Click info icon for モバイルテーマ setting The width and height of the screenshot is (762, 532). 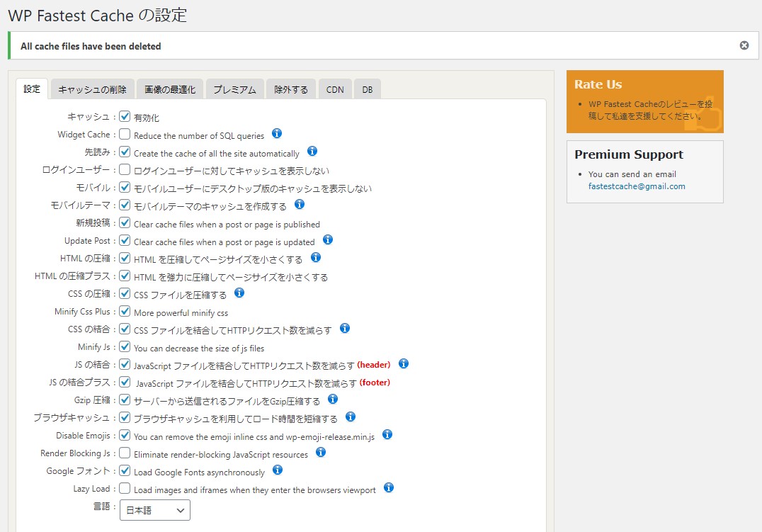(x=300, y=204)
